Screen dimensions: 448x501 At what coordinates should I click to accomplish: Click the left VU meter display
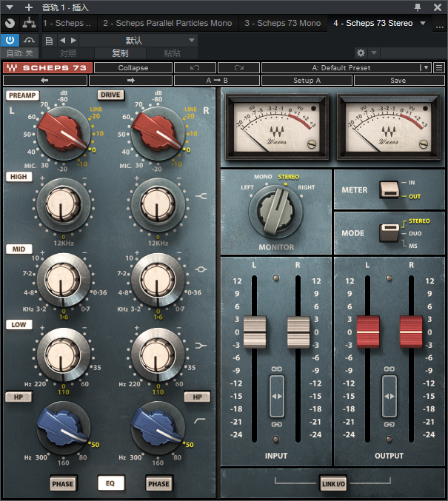tap(277, 127)
